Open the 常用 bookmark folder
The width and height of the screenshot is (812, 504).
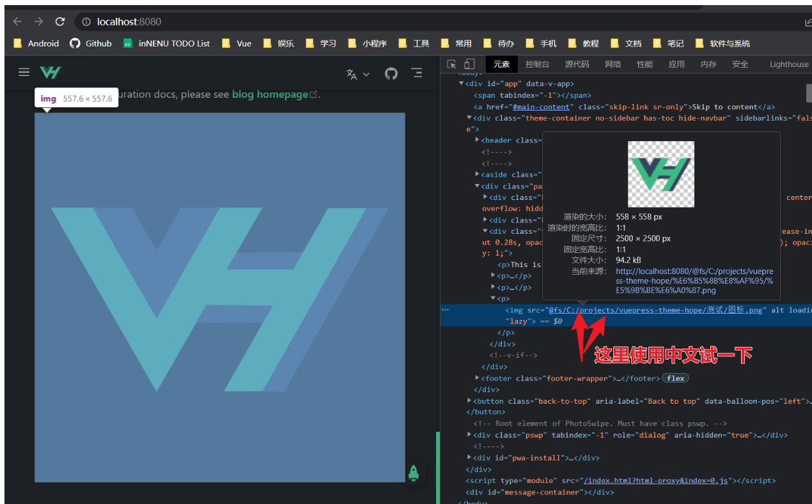coord(457,43)
